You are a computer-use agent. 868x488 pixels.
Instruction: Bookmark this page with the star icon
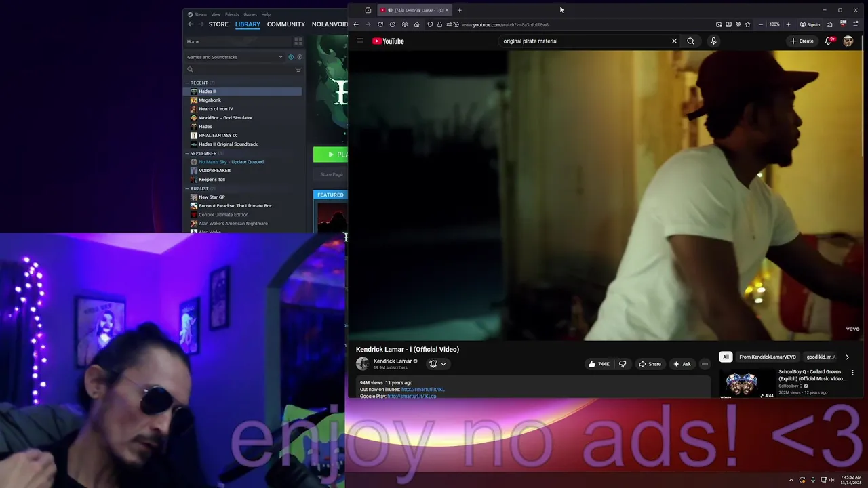(x=747, y=24)
